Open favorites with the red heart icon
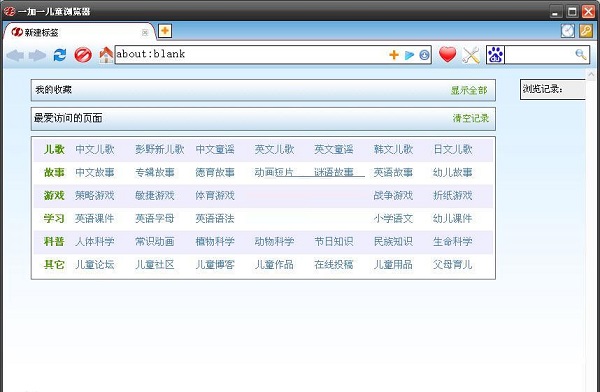600x392 pixels. point(447,54)
